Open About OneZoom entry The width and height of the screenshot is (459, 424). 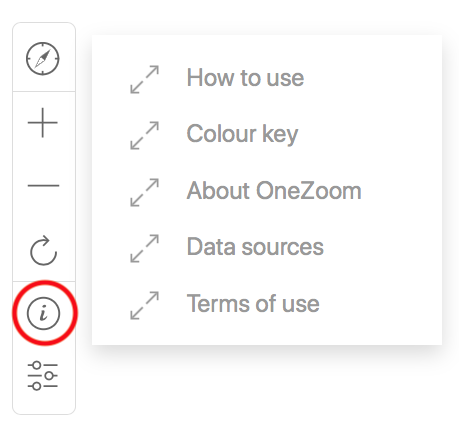coord(274,191)
